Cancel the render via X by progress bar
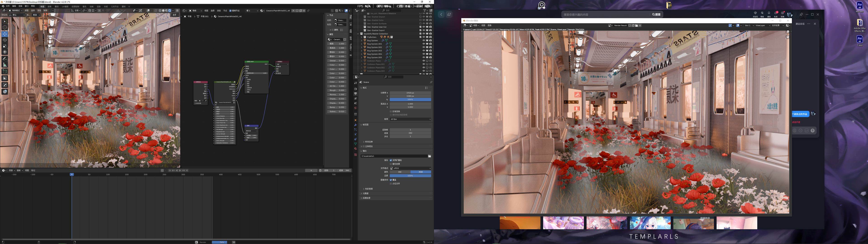This screenshot has width=868, height=244. 234,242
